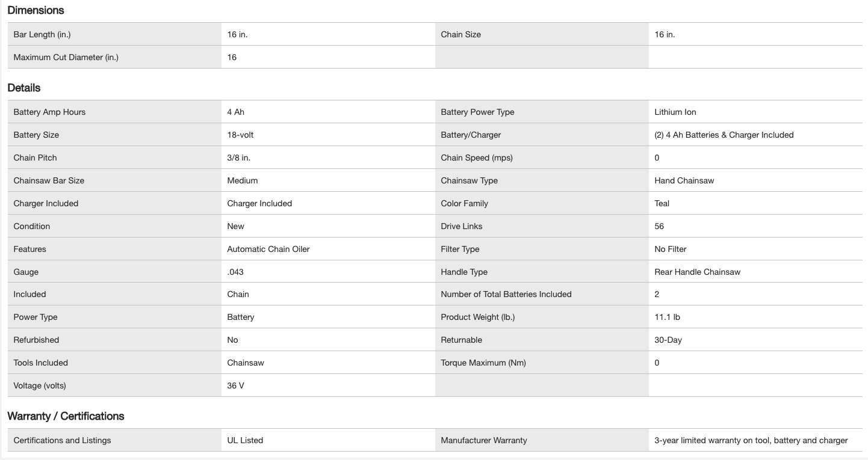Select the 11.1 lb product weight

click(x=667, y=317)
